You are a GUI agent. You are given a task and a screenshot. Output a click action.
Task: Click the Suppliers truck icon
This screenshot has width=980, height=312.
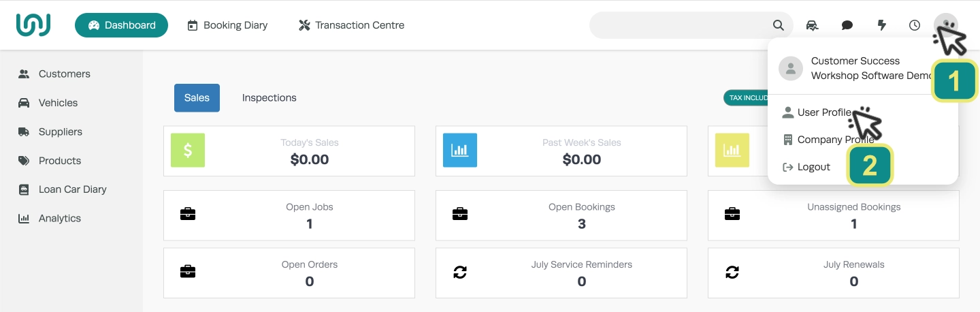pos(24,131)
